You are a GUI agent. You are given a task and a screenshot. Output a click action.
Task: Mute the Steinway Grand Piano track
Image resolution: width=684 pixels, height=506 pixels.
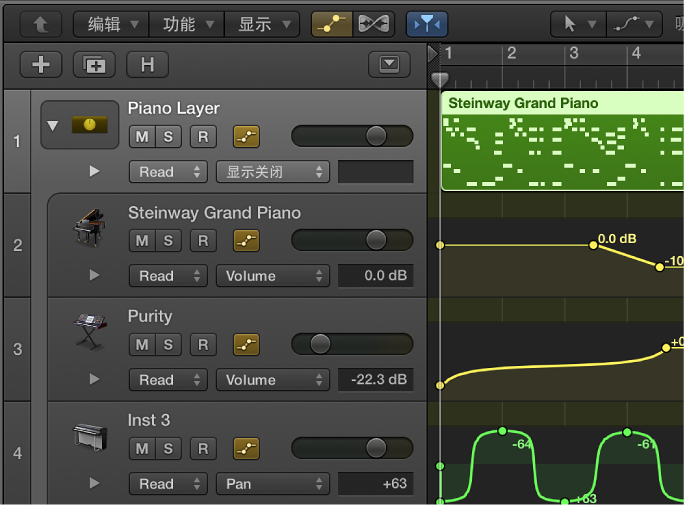click(142, 241)
